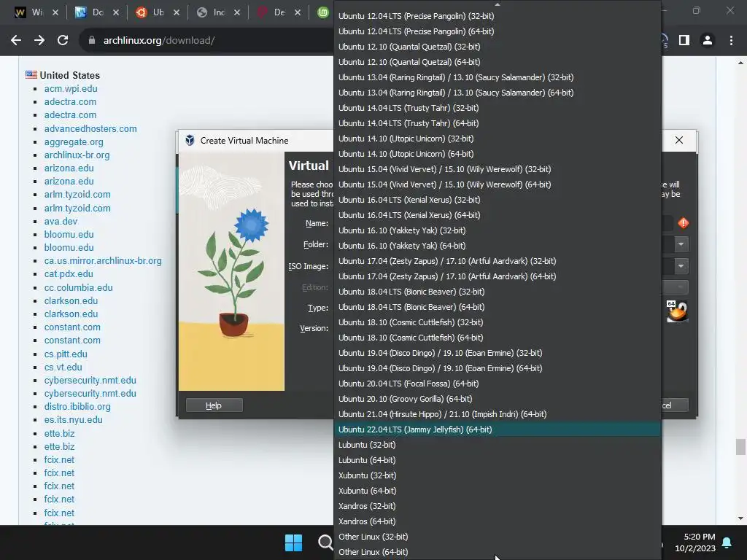
Task: Close the Create Virtual Machine dialog
Action: pos(679,140)
